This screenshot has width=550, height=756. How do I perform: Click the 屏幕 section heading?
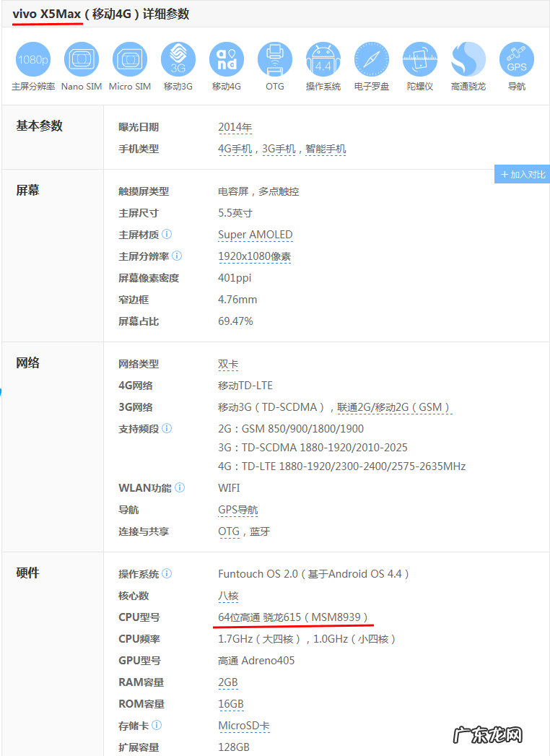pyautogui.click(x=27, y=190)
